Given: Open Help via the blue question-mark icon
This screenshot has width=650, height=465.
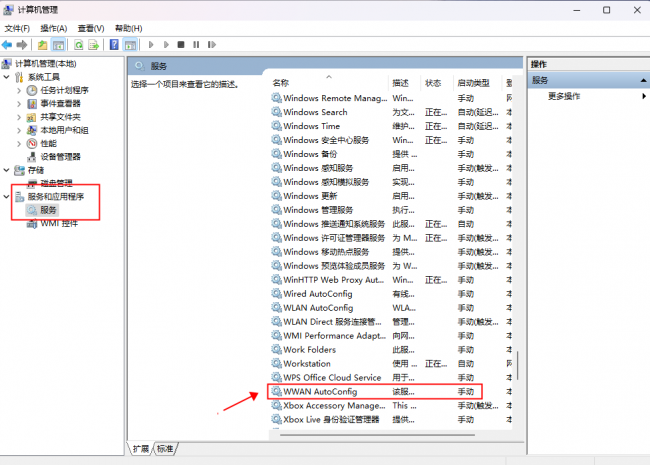Looking at the screenshot, I should (114, 44).
